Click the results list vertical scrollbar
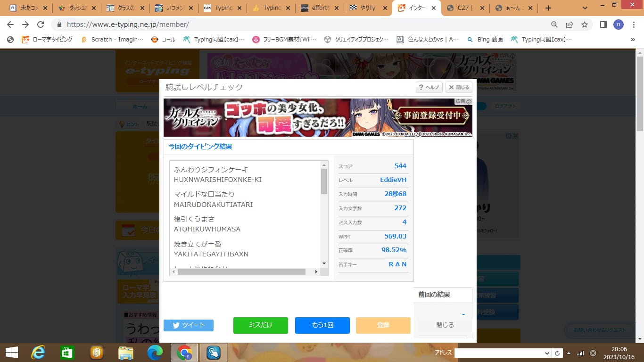This screenshot has width=644, height=362. (324, 182)
